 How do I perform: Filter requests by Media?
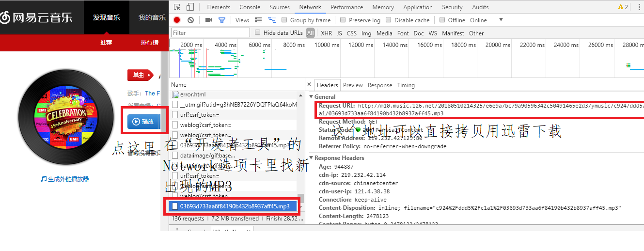tap(384, 33)
